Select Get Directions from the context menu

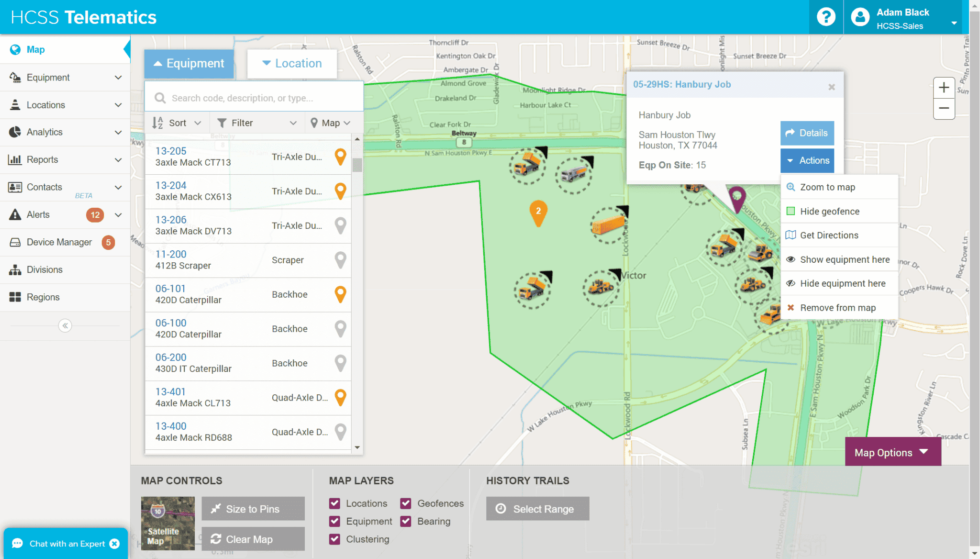click(x=829, y=235)
